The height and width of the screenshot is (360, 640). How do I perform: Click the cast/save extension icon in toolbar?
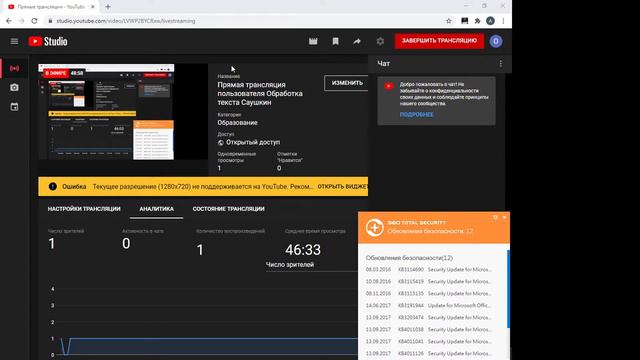click(x=464, y=21)
